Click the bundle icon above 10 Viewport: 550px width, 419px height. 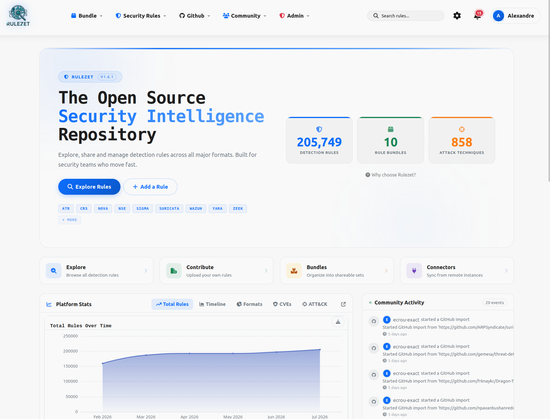coord(390,129)
